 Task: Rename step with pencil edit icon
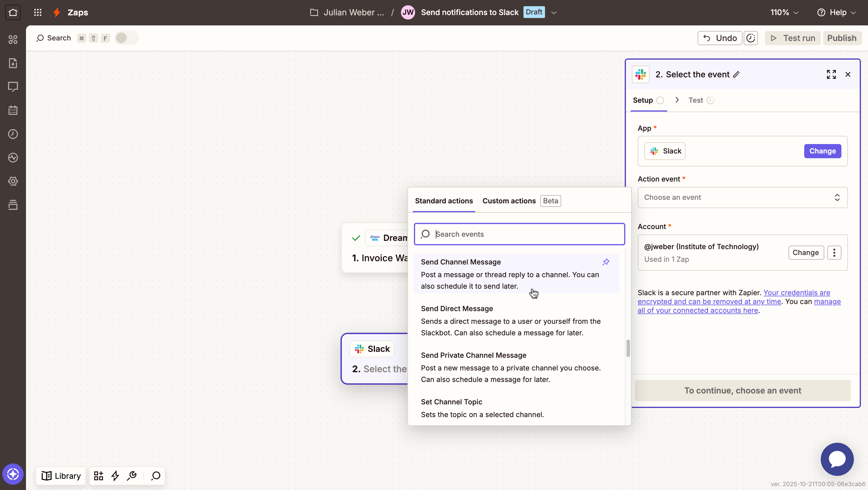click(x=737, y=74)
